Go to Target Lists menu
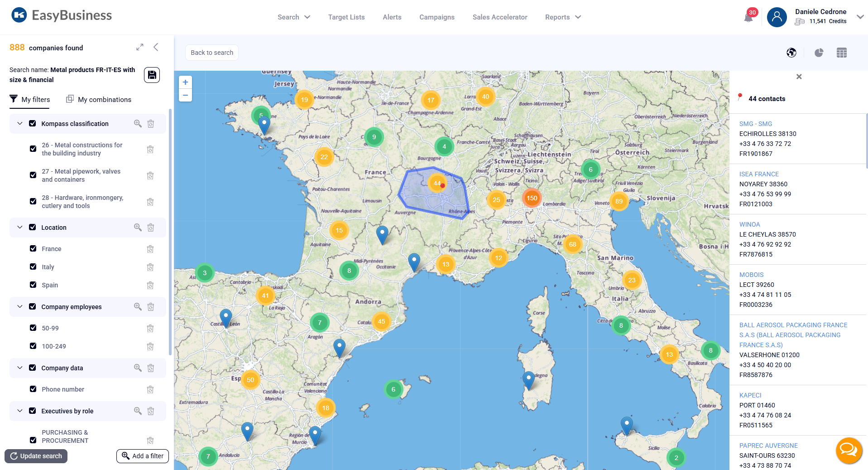 (x=346, y=17)
